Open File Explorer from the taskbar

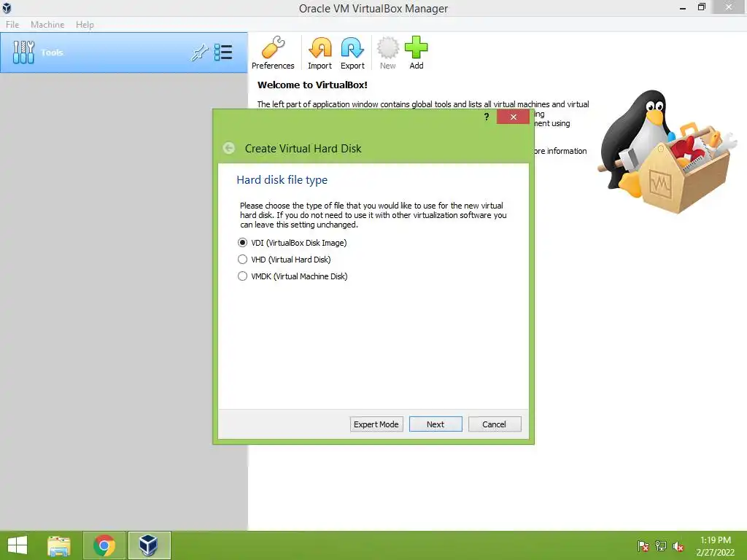pos(59,545)
